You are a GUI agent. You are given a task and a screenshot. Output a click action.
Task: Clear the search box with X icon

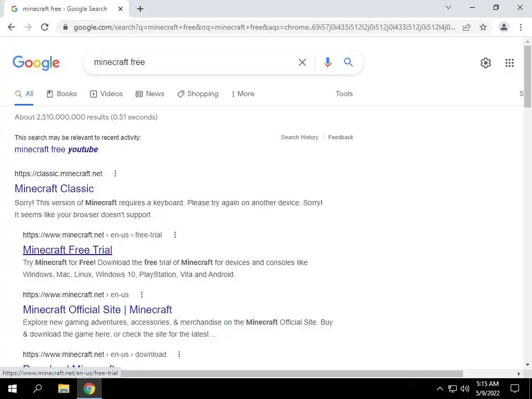302,62
